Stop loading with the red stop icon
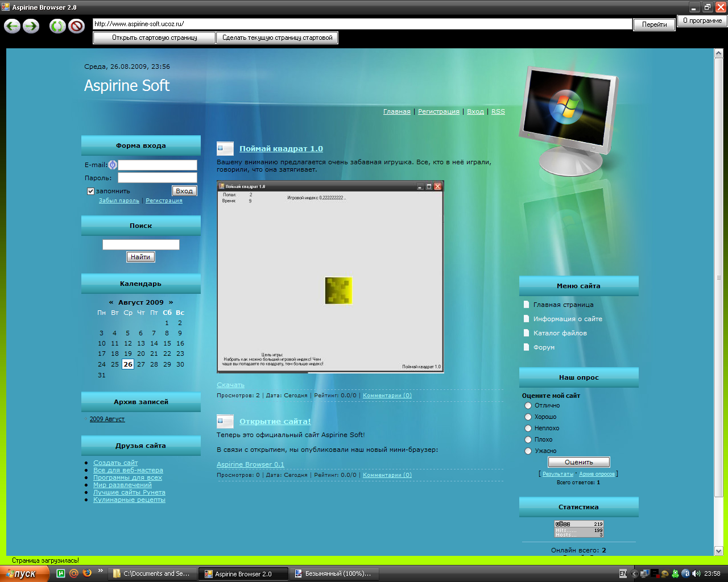728x582 pixels. [76, 26]
